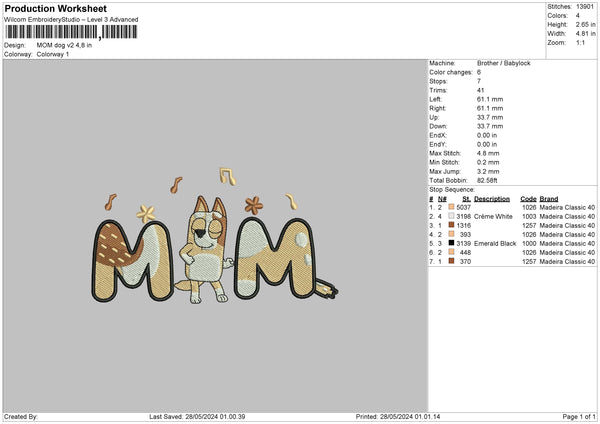
Task: Click the Min Stitch value '0.2 mm'
Action: coord(488,162)
